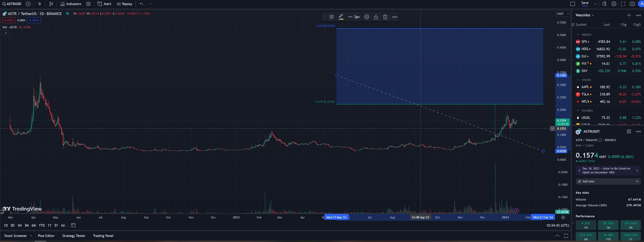Collapse the indicator legend arrow
Viewport: 644px width, 242px height.
pyautogui.click(x=6, y=33)
